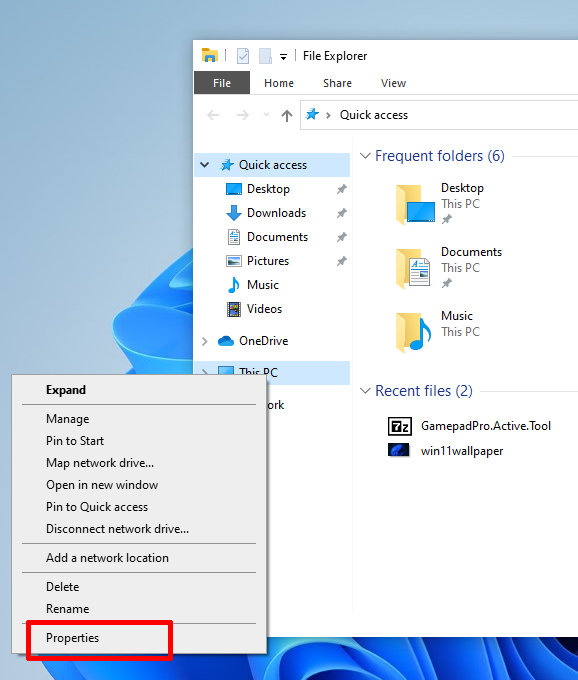Select the win11wallpaper file name

click(462, 451)
